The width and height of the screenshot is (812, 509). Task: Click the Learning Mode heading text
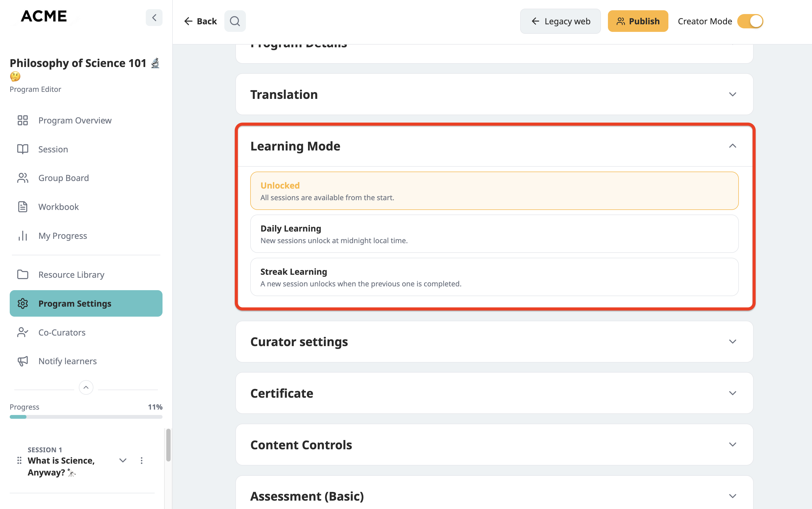click(295, 146)
